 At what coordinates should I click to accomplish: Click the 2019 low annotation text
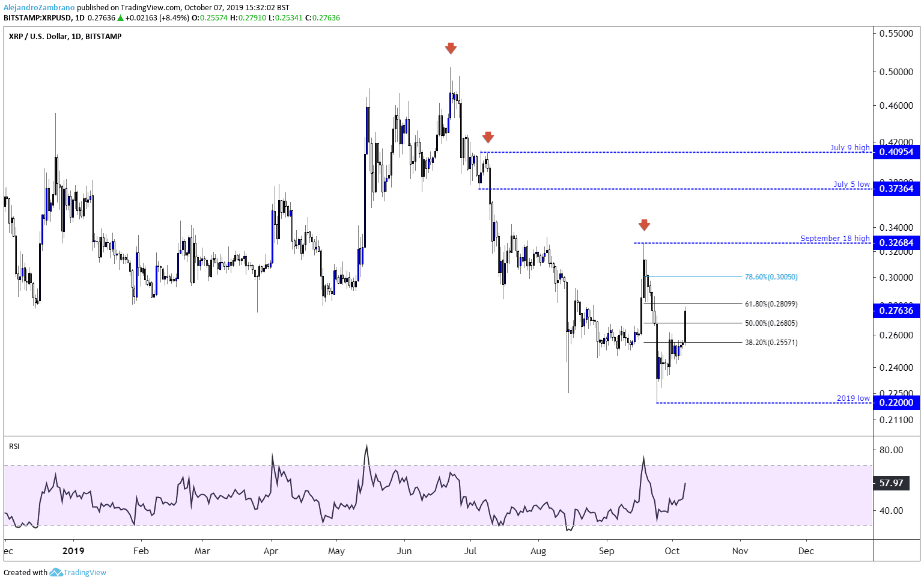[x=853, y=398]
